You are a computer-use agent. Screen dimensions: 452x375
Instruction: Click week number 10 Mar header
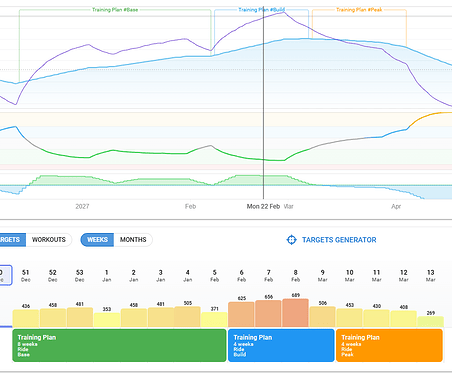[x=350, y=275]
